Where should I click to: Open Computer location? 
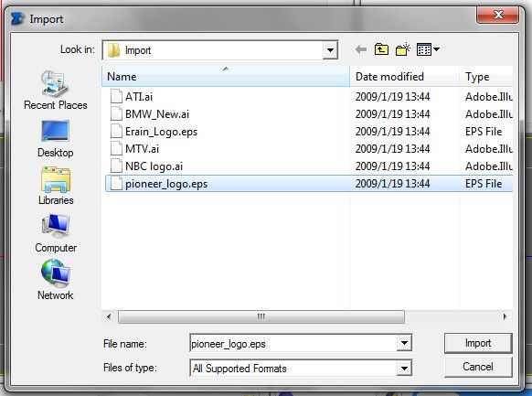point(56,233)
